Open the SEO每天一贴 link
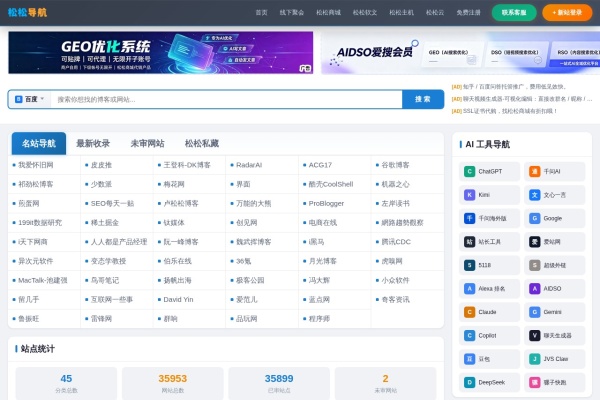 pos(112,203)
